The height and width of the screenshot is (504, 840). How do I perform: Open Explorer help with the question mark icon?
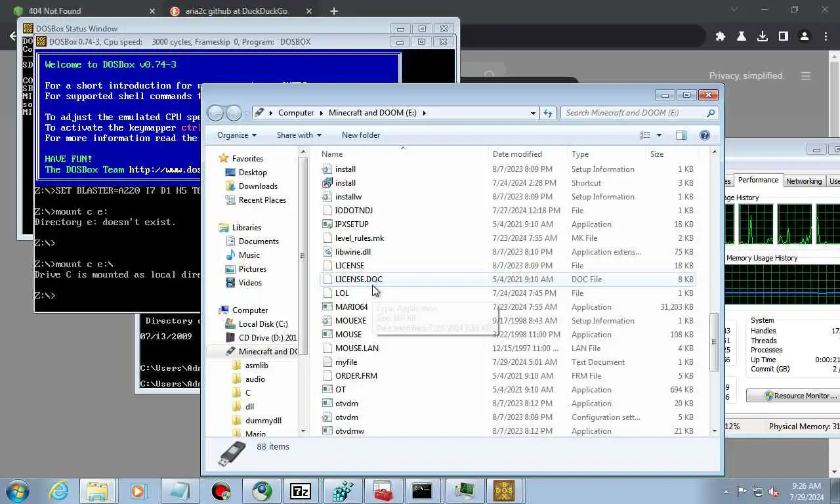pos(705,135)
